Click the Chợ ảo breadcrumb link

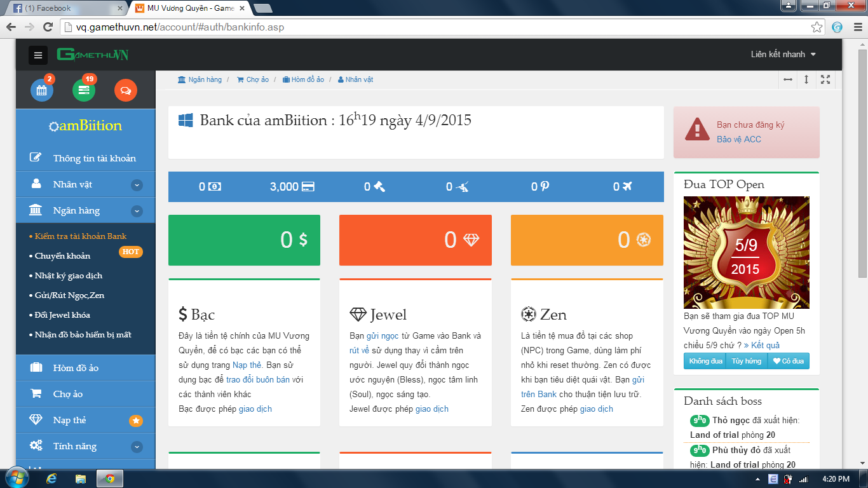pyautogui.click(x=253, y=79)
